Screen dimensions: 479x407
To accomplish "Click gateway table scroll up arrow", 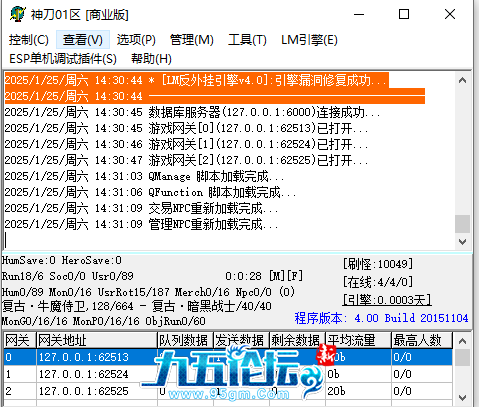I will [x=462, y=341].
